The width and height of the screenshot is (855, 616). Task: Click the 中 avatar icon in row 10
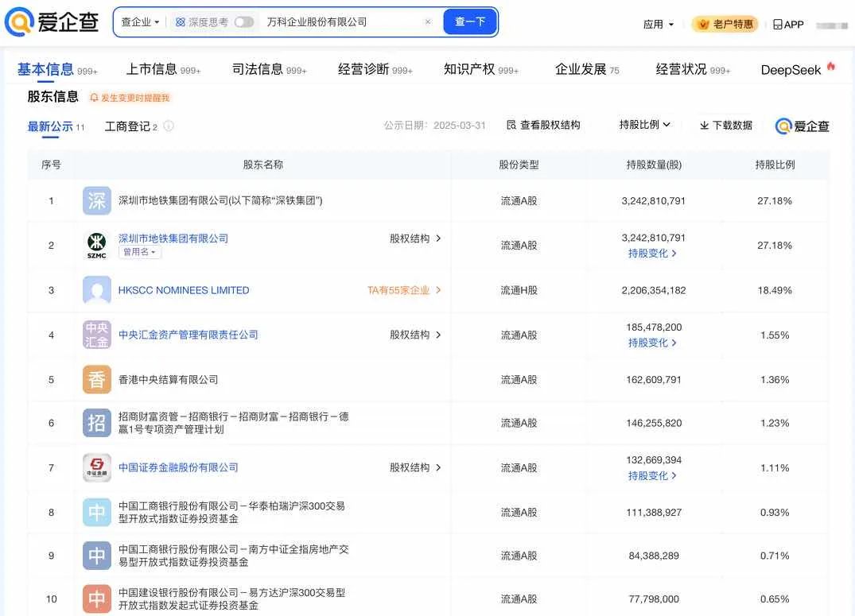click(x=96, y=599)
